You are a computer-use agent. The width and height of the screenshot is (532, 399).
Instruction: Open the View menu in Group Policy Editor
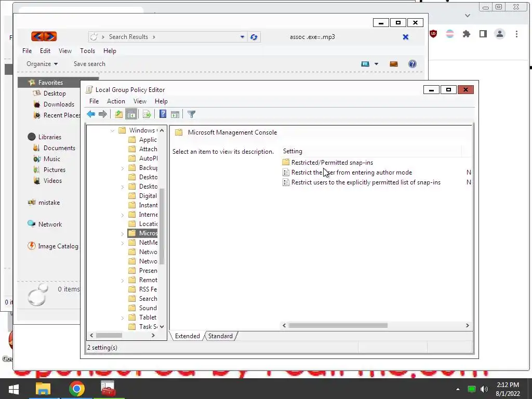140,101
